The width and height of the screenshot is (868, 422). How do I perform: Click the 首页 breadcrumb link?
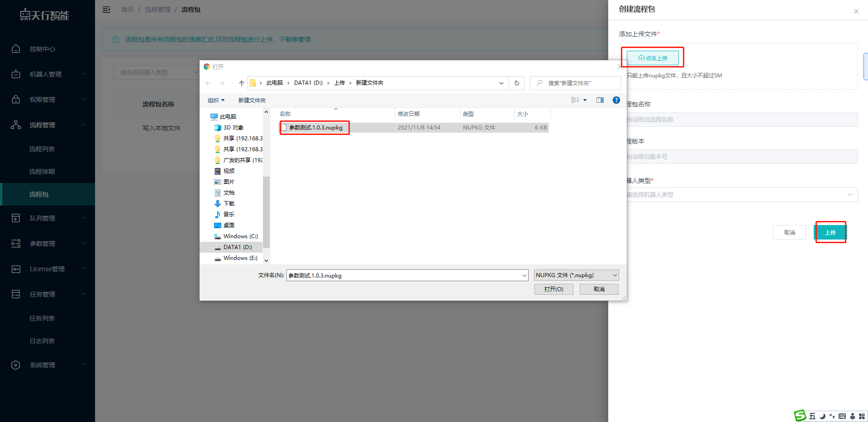(x=128, y=10)
